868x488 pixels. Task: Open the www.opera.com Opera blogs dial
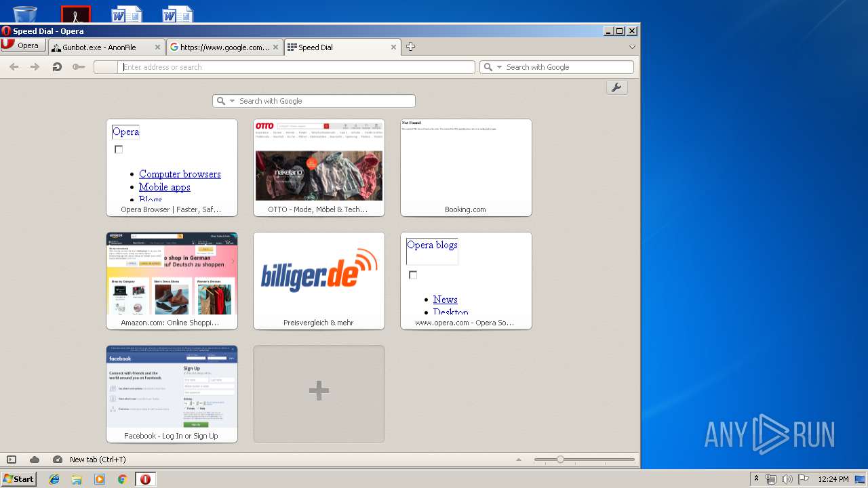coord(466,281)
